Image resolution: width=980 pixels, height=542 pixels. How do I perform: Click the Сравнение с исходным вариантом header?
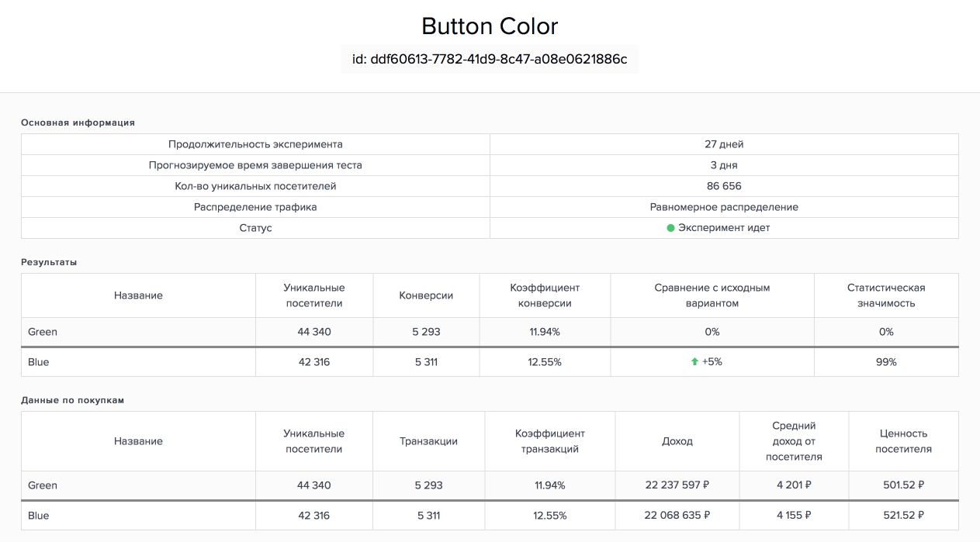[712, 295]
